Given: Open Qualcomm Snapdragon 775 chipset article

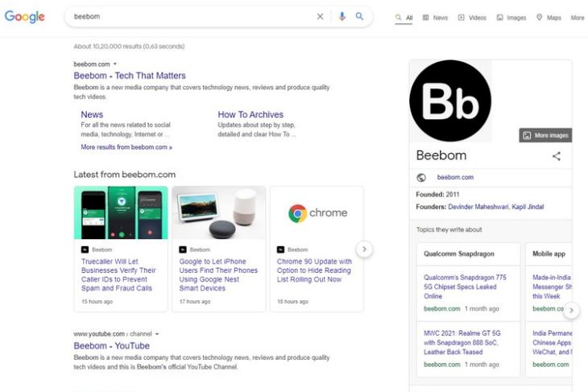Looking at the screenshot, I should click(465, 287).
